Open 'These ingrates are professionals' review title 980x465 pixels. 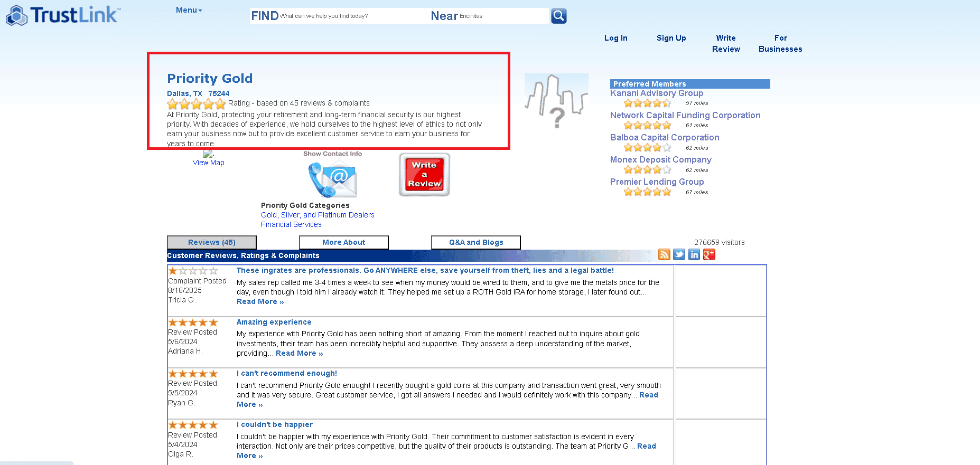pos(425,270)
